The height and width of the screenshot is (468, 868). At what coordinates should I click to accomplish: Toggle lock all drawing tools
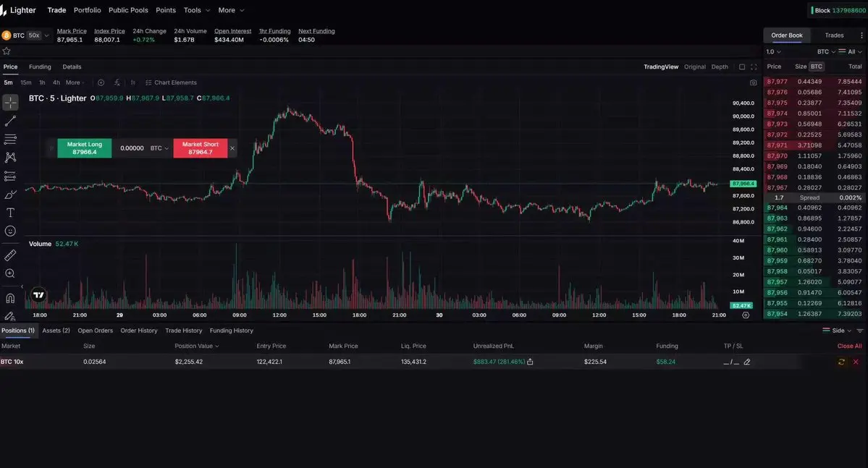[10, 316]
